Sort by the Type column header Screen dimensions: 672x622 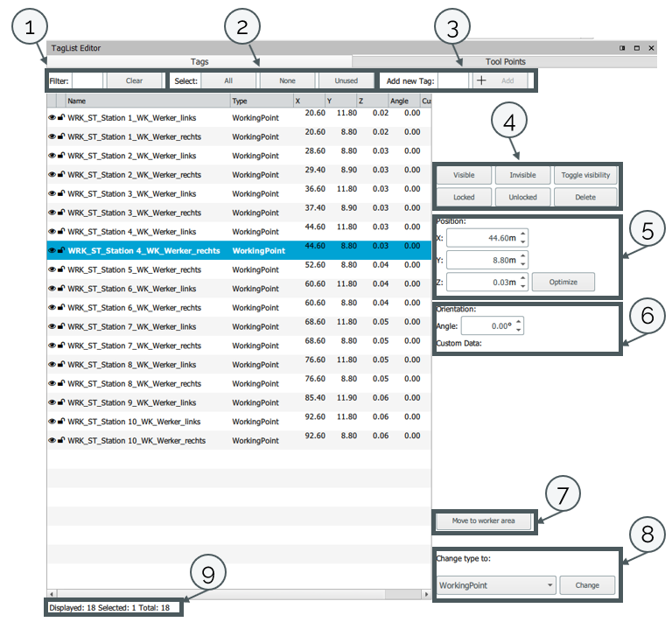coord(260,101)
